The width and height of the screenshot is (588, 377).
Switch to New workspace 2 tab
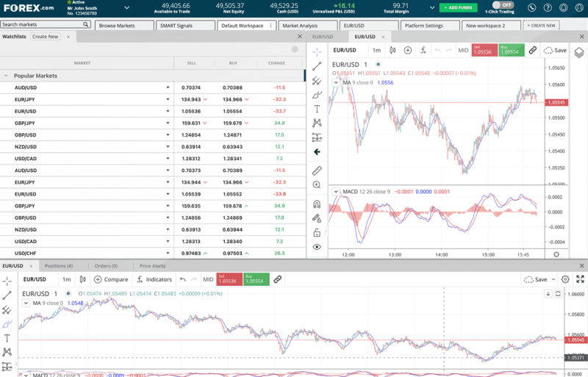(x=491, y=26)
